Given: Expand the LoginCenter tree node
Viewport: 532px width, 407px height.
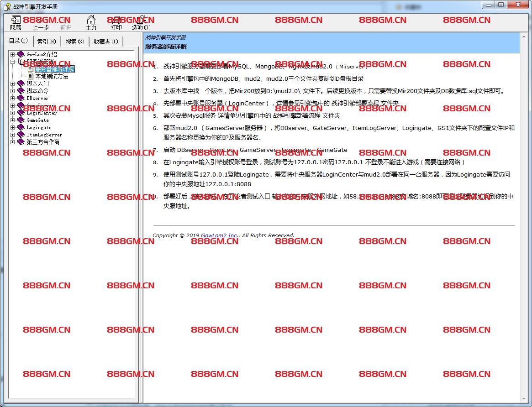Looking at the screenshot, I should tap(12, 113).
